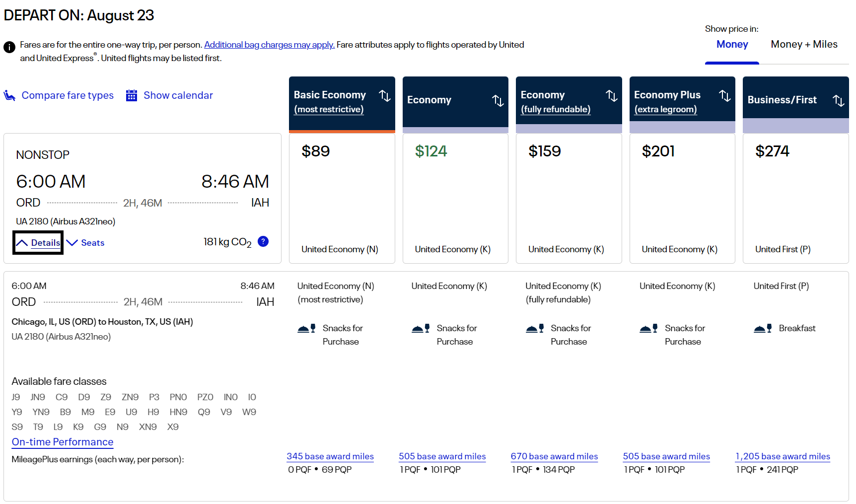The width and height of the screenshot is (856, 504).
Task: Select $89 Basic Economy fare
Action: (x=342, y=198)
